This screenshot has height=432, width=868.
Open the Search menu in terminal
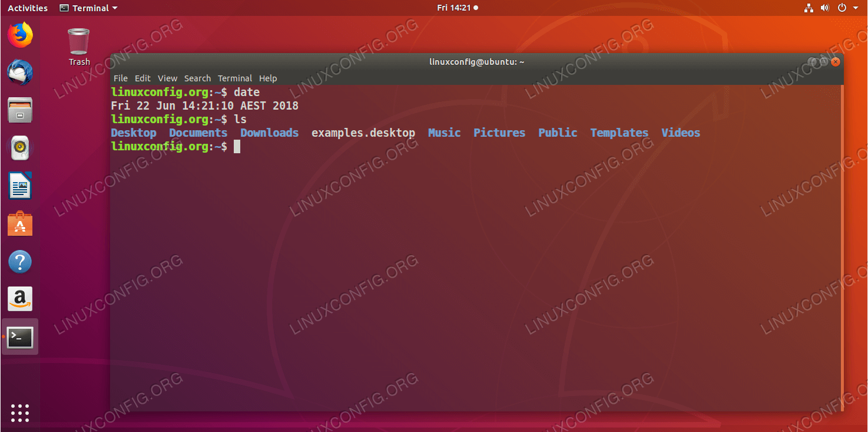[x=197, y=78]
